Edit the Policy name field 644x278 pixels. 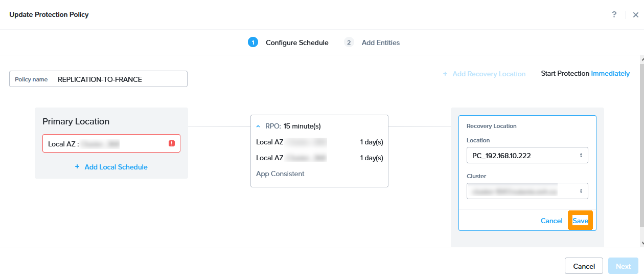(120, 79)
